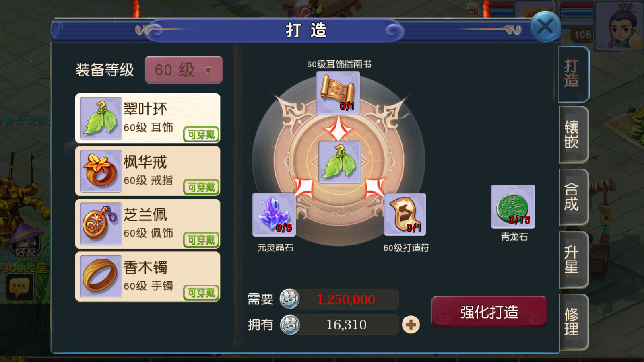The image size is (644, 362).
Task: Click the plus icon to add silver
Action: (411, 325)
